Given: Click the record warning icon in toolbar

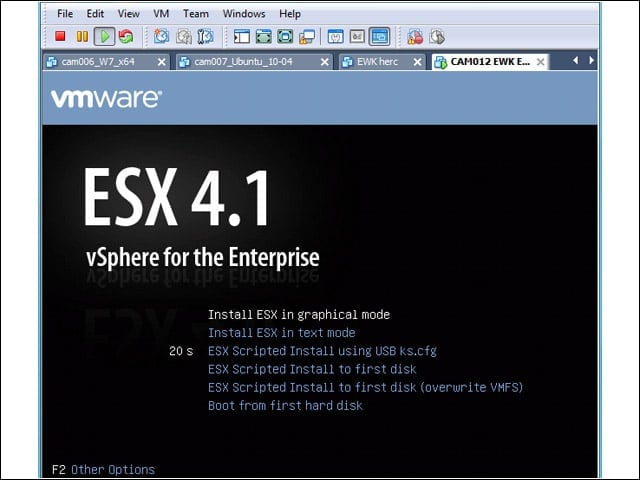Looking at the screenshot, I should [415, 36].
